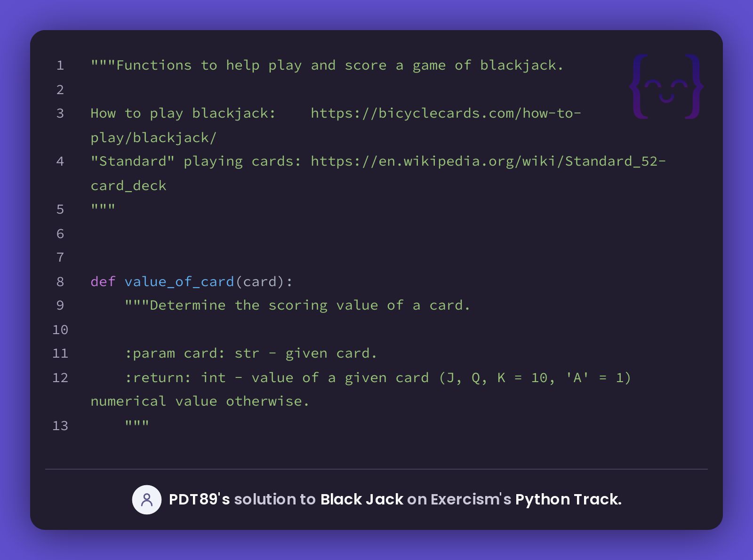This screenshot has height=560, width=753.
Task: Click line number 1
Action: (60, 65)
